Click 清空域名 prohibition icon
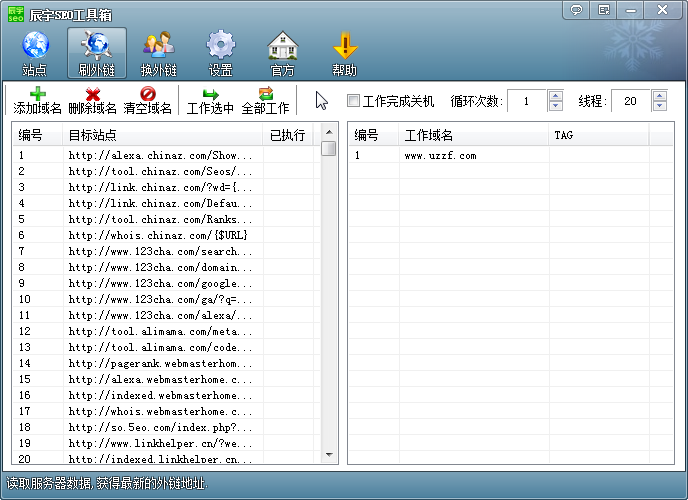Screen dimensions: 688x500 tap(147, 100)
